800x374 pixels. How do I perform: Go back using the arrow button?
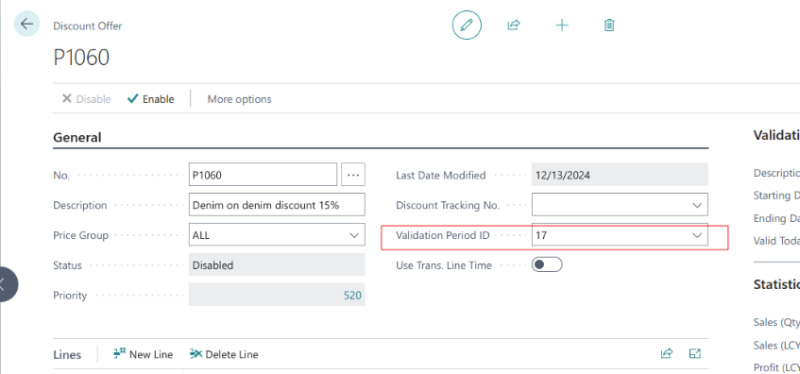27,24
